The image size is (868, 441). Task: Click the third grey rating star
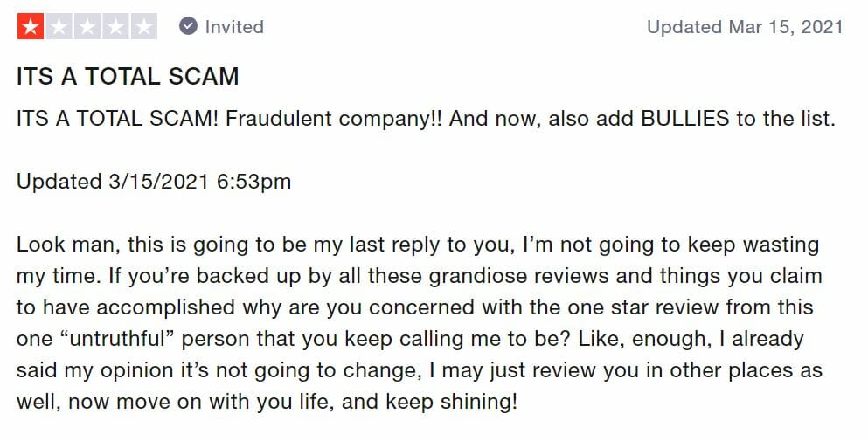pos(87,26)
